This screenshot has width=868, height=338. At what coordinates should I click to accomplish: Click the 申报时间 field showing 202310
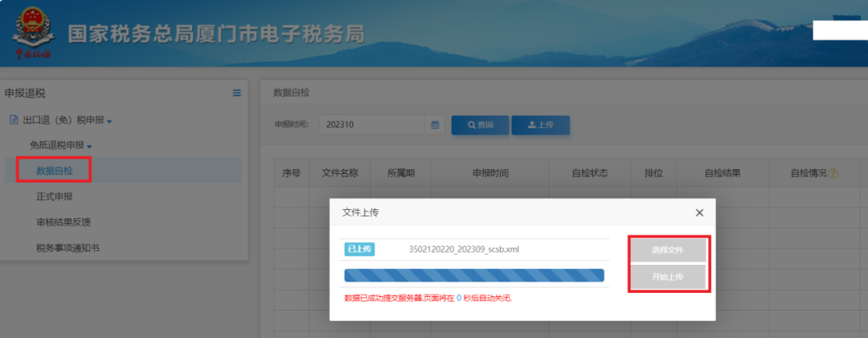(x=371, y=125)
